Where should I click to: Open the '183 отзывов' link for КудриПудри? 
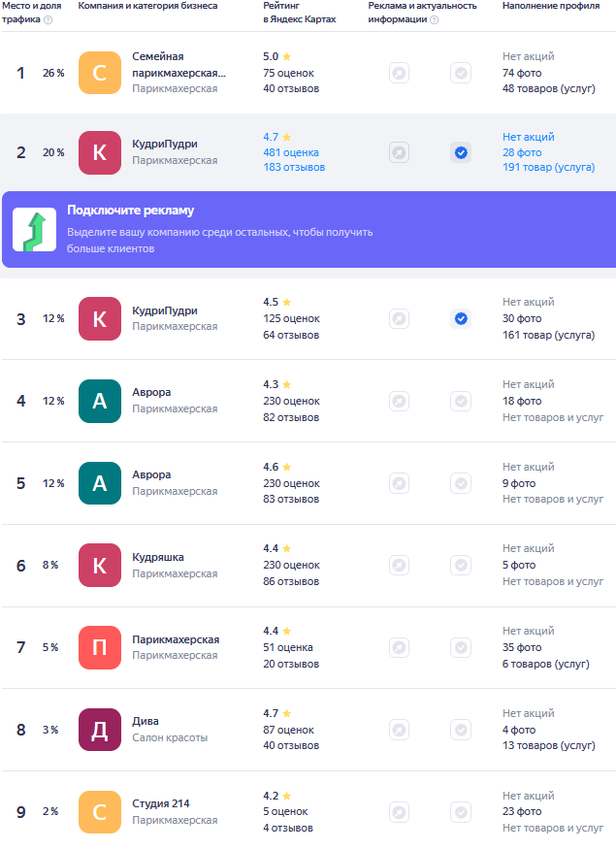pos(294,168)
